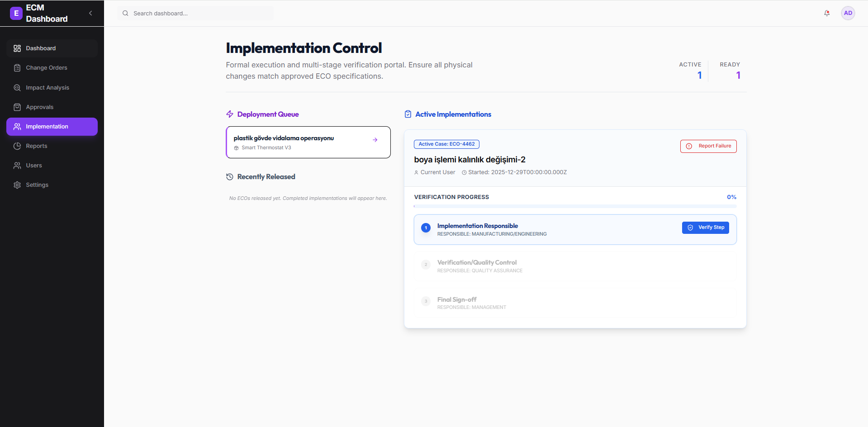
Task: Click the search magnifier icon
Action: [x=126, y=13]
